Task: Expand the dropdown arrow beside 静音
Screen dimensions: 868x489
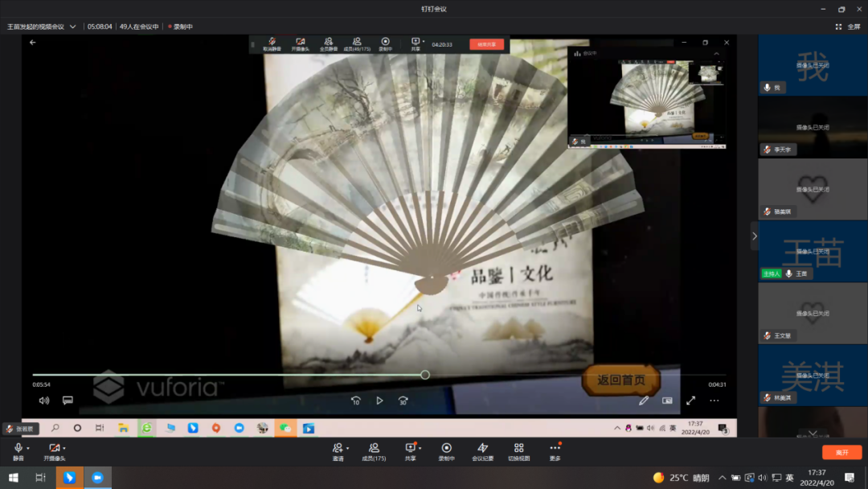Action: [28, 448]
